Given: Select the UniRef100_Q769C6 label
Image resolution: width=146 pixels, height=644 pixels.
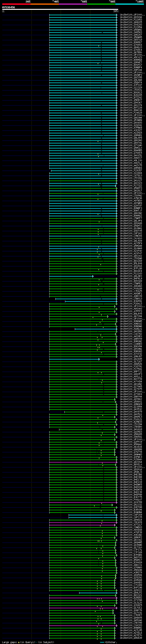Looking at the screenshot, I should point(131,45).
